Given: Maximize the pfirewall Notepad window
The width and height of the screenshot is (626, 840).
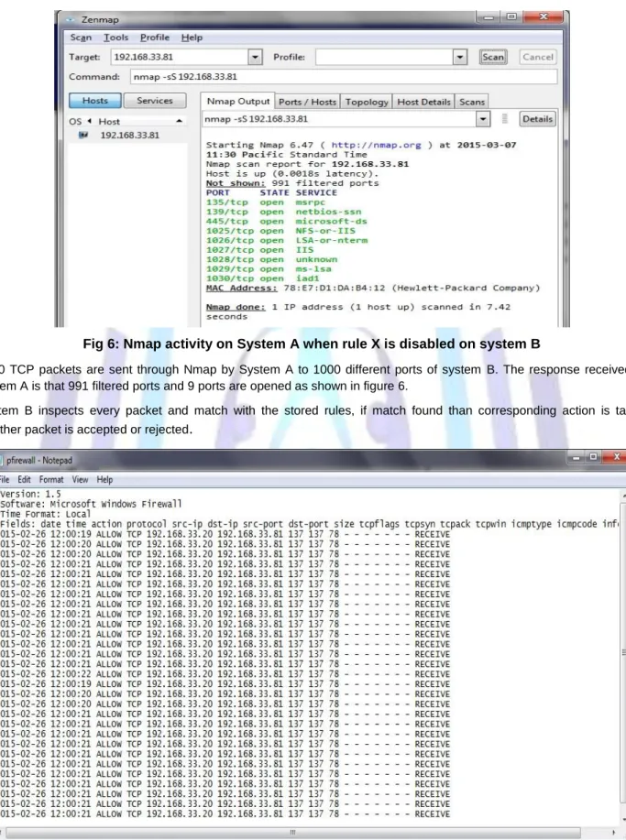Looking at the screenshot, I should click(x=593, y=457).
